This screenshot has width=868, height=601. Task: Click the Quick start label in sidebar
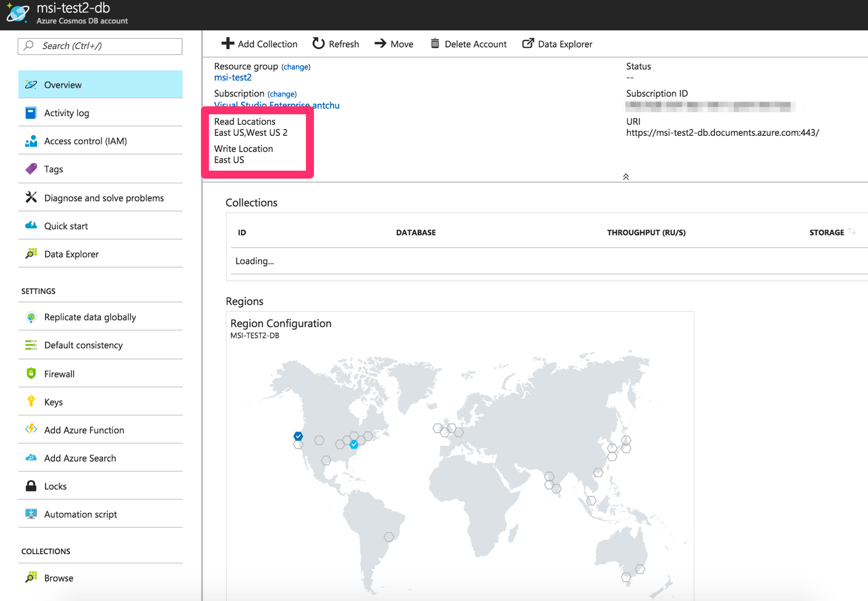66,226
